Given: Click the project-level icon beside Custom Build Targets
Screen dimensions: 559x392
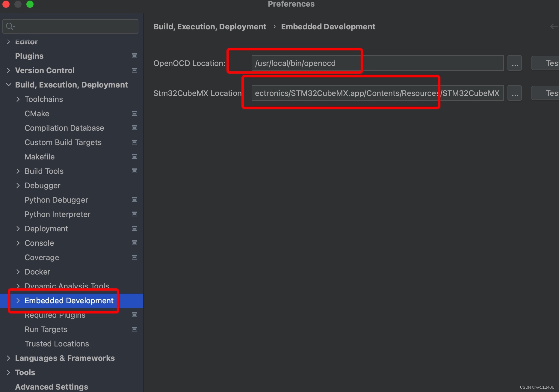Looking at the screenshot, I should tap(135, 142).
